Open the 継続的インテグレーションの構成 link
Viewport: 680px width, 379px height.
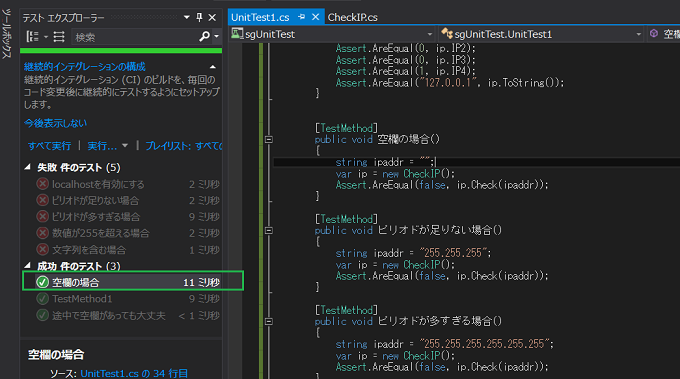[85, 67]
